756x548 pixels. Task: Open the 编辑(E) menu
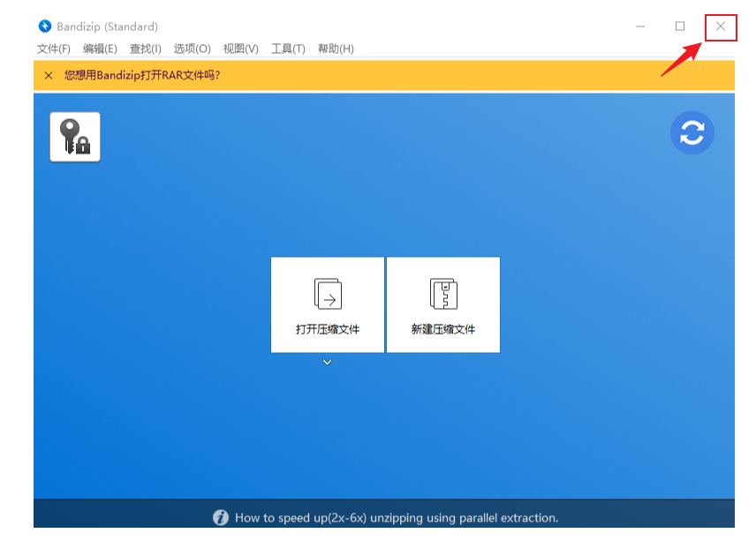(x=100, y=49)
